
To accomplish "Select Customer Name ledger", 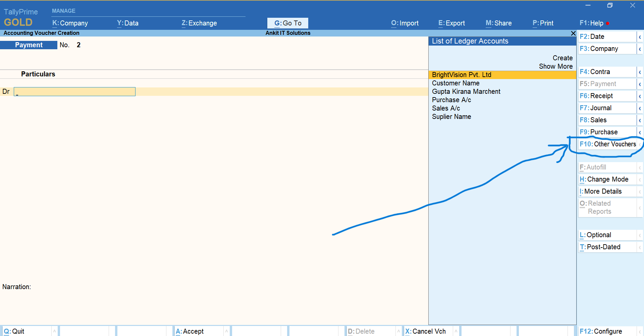I will click(502, 83).
